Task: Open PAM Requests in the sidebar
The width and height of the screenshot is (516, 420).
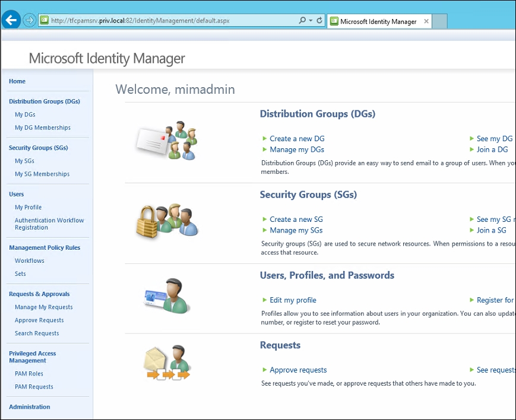Action: pos(34,387)
